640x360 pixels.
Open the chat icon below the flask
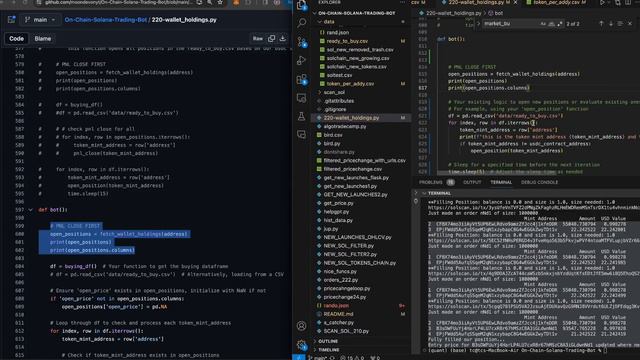click(302, 134)
